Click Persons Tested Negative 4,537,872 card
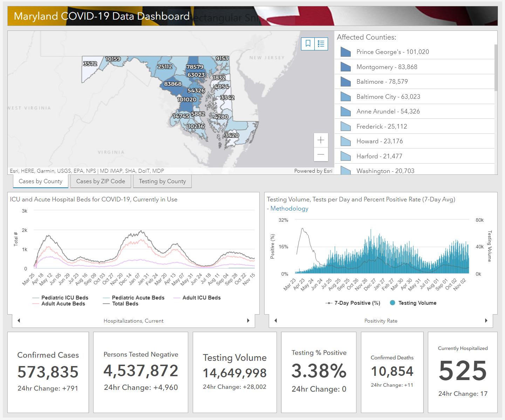 pyautogui.click(x=141, y=372)
